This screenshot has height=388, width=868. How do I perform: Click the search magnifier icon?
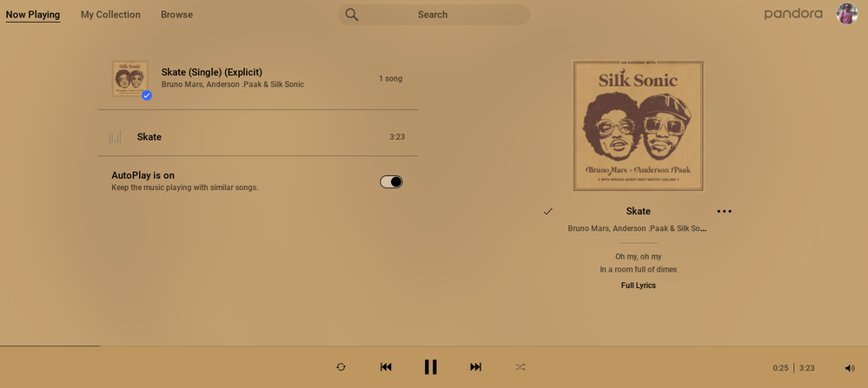(x=352, y=15)
